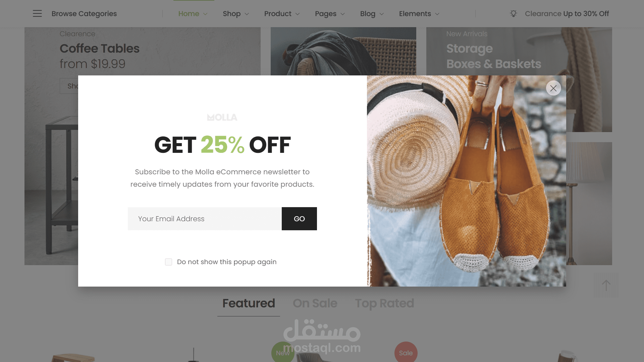Open Clearance Up to 30% Off link

[x=567, y=14]
